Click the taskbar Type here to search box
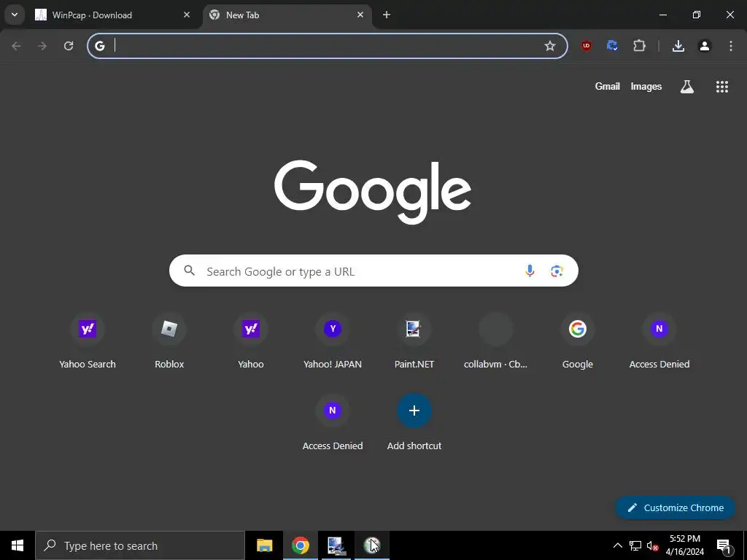The width and height of the screenshot is (747, 560). [140, 545]
